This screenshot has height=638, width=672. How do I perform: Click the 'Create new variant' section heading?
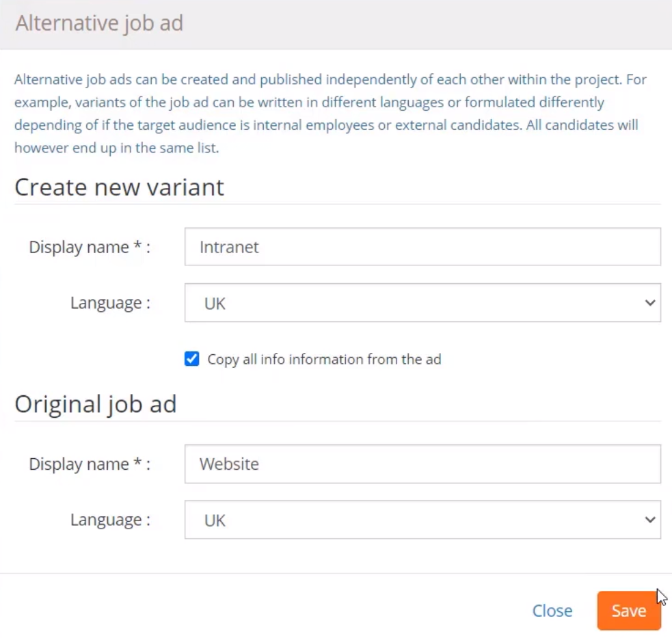(119, 187)
